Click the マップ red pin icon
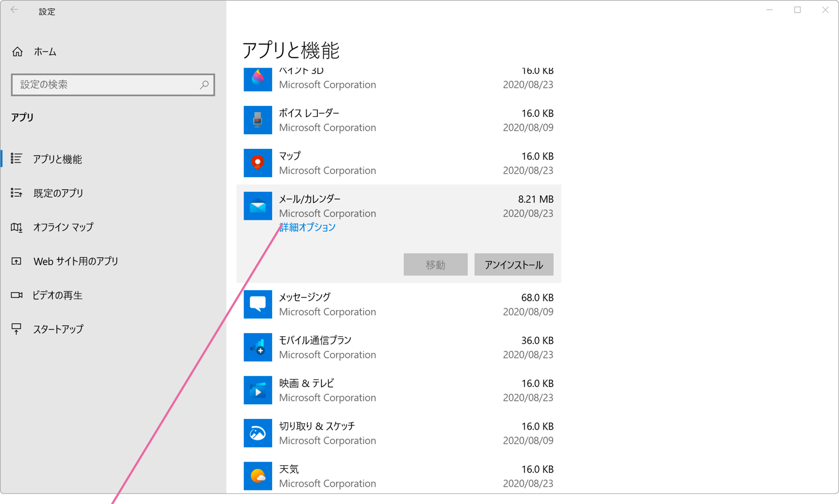 point(257,163)
